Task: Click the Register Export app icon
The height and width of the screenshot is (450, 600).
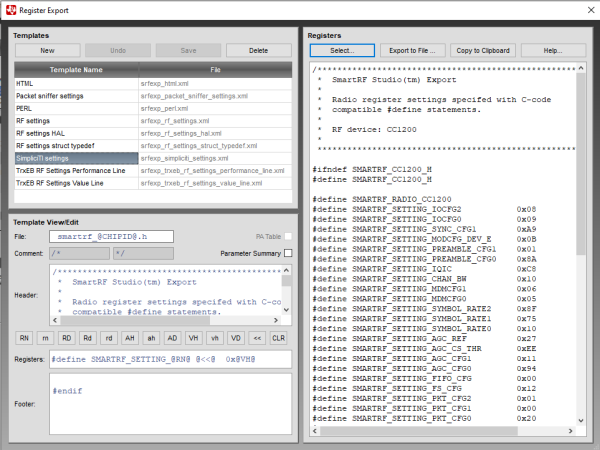Action: click(x=11, y=10)
